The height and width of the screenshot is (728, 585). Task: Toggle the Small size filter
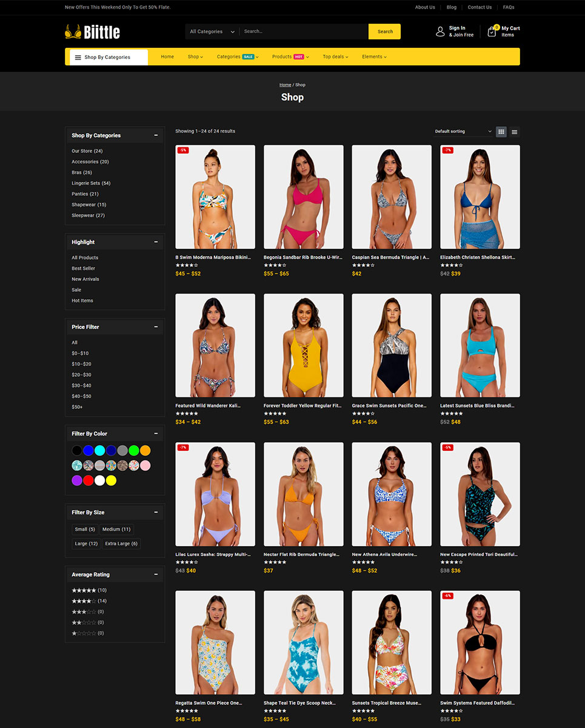tap(85, 529)
